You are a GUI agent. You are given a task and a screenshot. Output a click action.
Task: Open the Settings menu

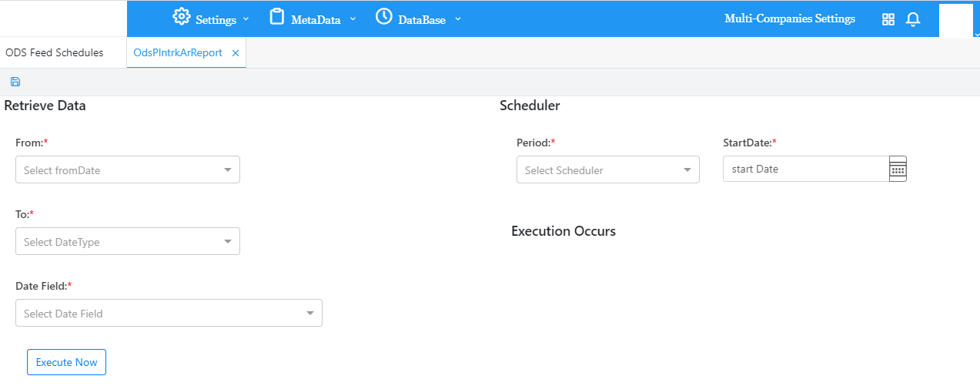[x=216, y=19]
